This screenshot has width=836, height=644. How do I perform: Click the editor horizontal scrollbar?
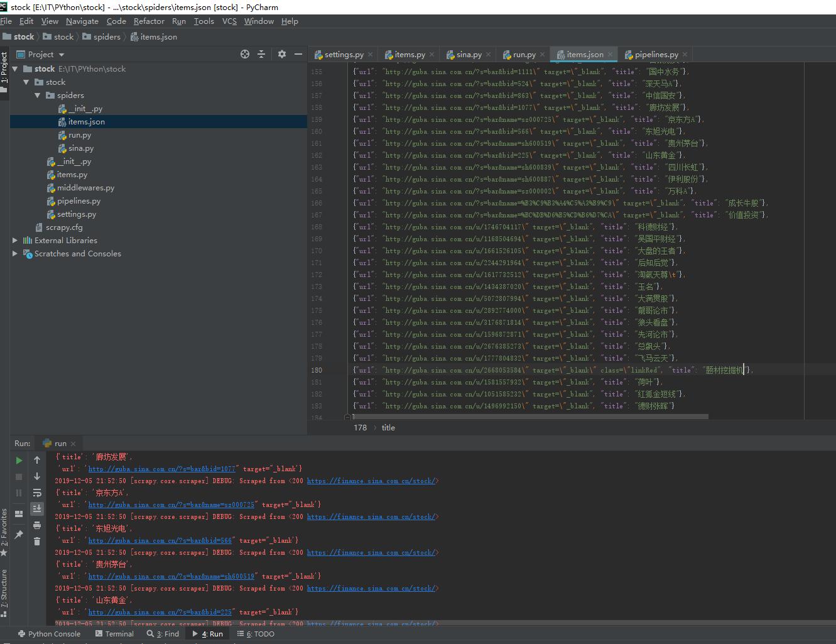[531, 417]
